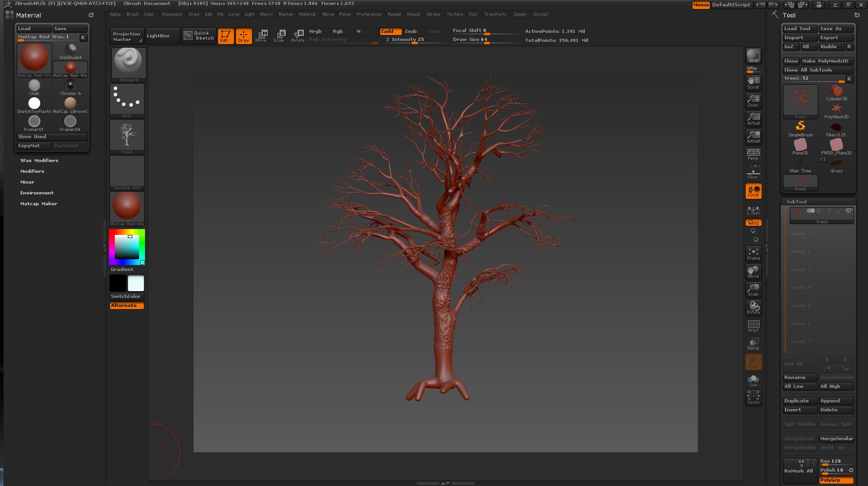Open the Zplugin menu
868x486 pixels.
click(x=520, y=14)
